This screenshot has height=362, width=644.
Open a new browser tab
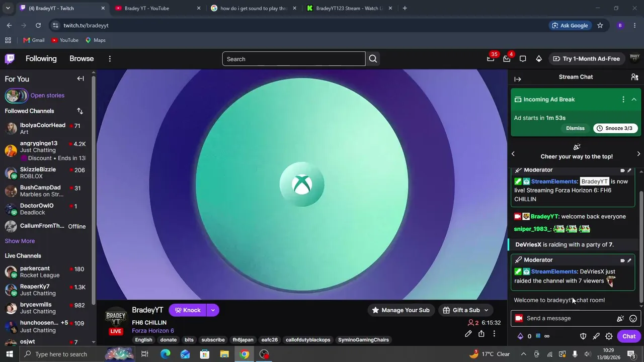405,8
